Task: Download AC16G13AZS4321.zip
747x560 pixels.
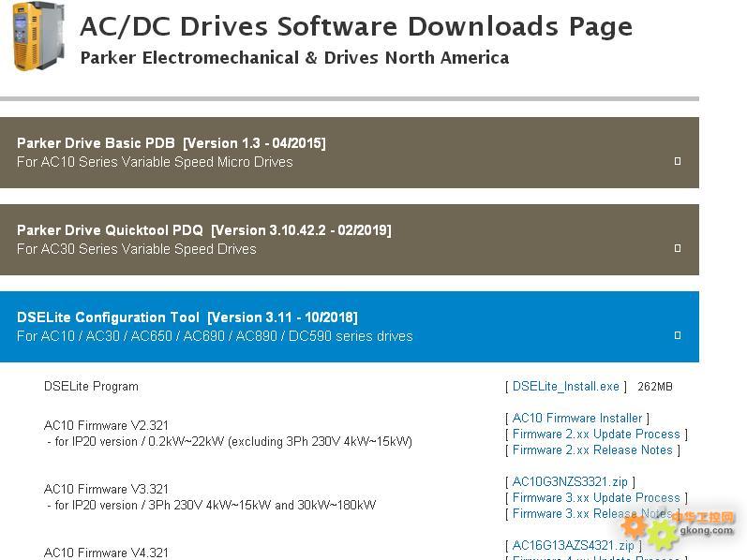Action: pos(573,545)
